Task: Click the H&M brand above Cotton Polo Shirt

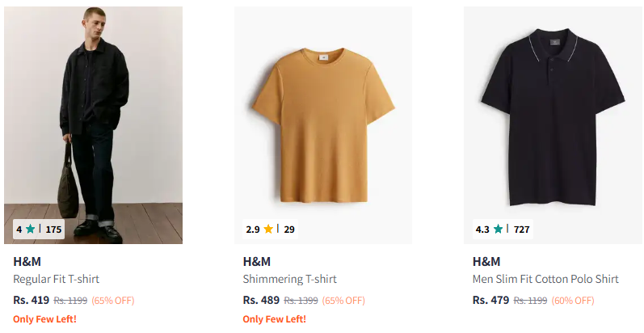Action: click(486, 261)
